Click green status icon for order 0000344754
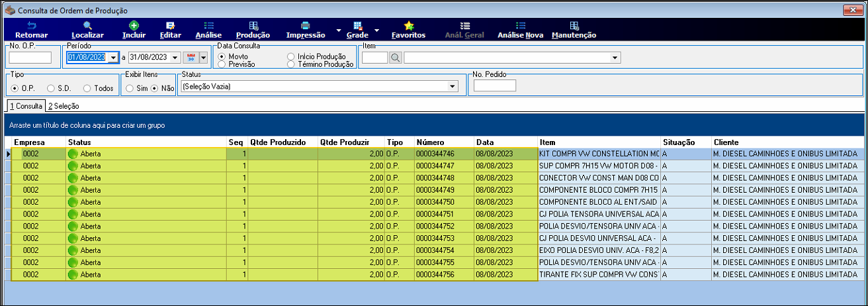The height and width of the screenshot is (306, 868). pyautogui.click(x=73, y=250)
